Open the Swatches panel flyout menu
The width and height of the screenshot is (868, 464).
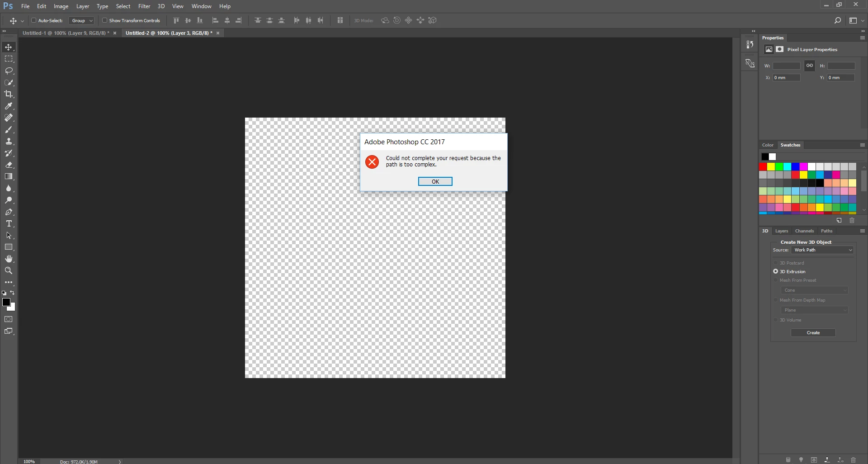point(863,145)
